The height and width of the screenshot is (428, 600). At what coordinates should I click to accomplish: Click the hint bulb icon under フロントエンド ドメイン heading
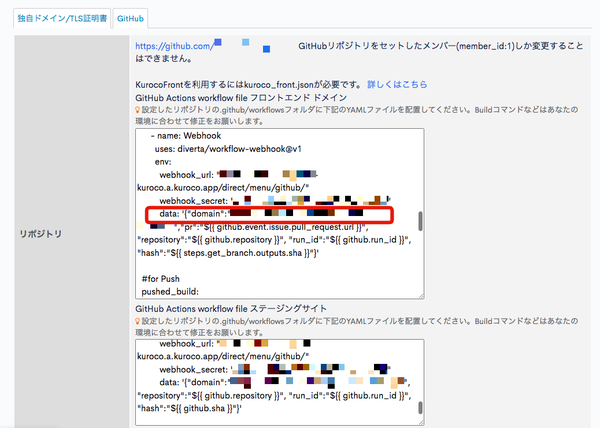[138, 110]
